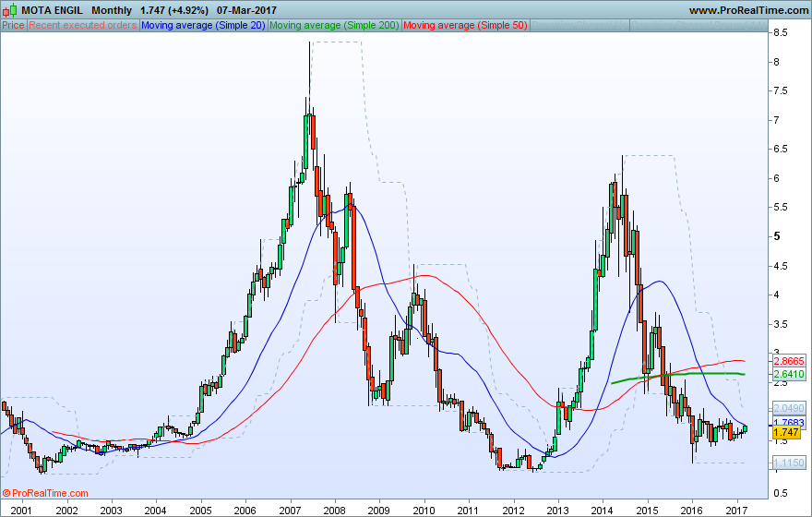
Task: Click the 2016 label on the time axis
Action: pos(692,511)
